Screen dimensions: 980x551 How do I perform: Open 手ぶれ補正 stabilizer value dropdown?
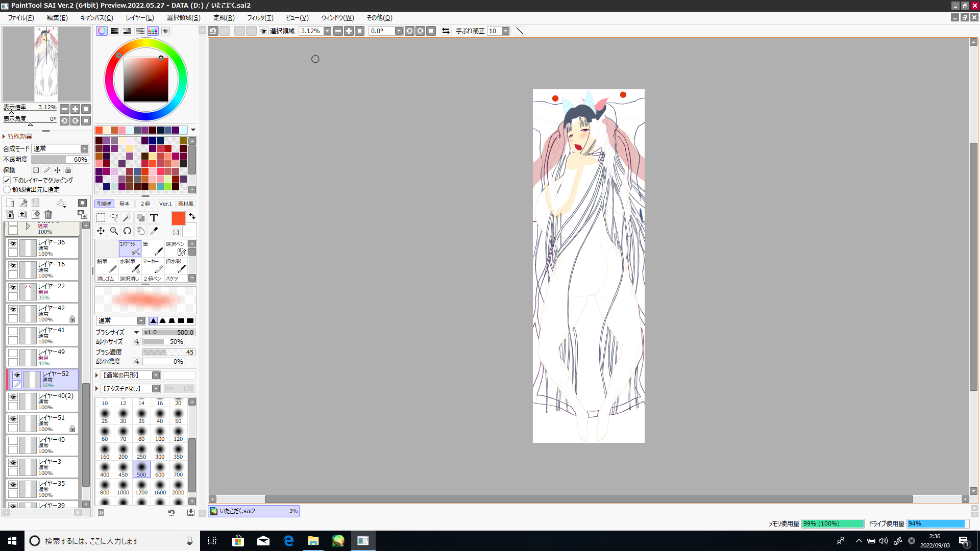505,31
